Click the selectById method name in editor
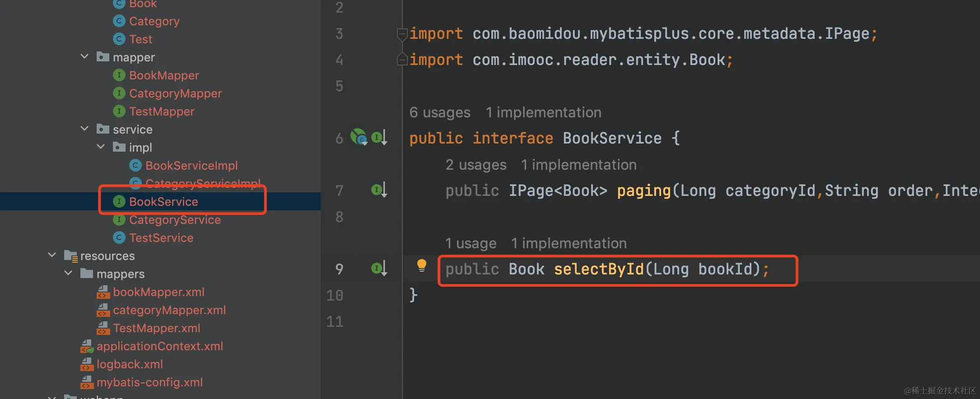980x399 pixels. pyautogui.click(x=599, y=269)
